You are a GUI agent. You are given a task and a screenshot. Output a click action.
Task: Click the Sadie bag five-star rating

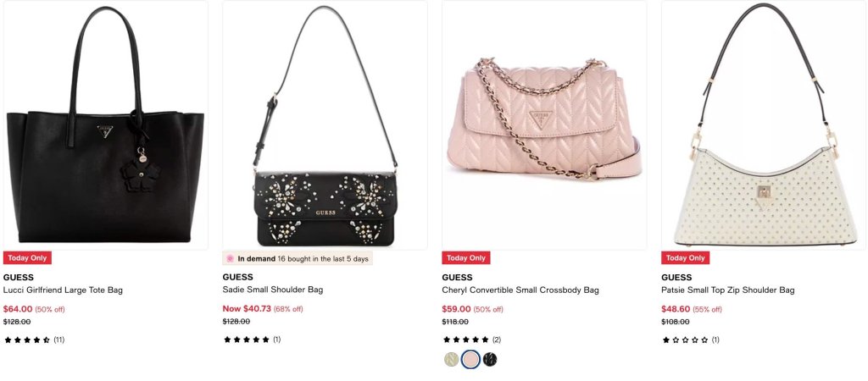tap(252, 340)
